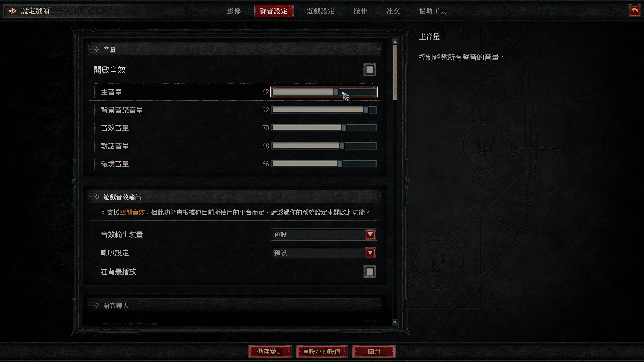Viewport: 644px width, 362px height.
Task: Click the diamond icon beside 音量 header
Action: pos(97,50)
